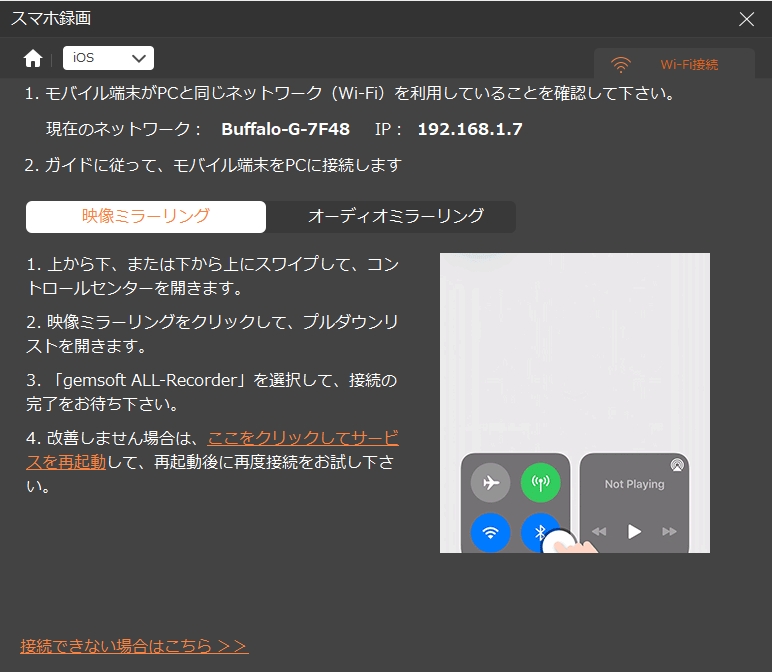
Task: Click the Not Playing label
Action: [x=634, y=484]
